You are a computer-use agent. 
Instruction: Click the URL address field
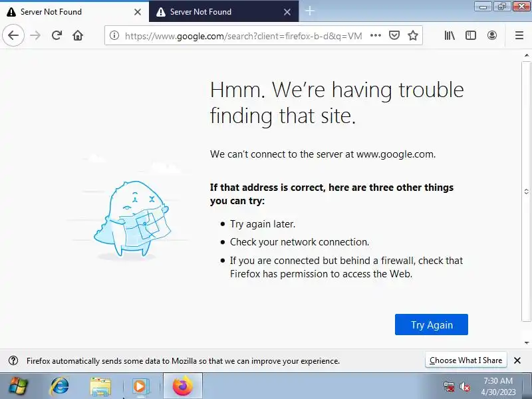click(x=243, y=36)
